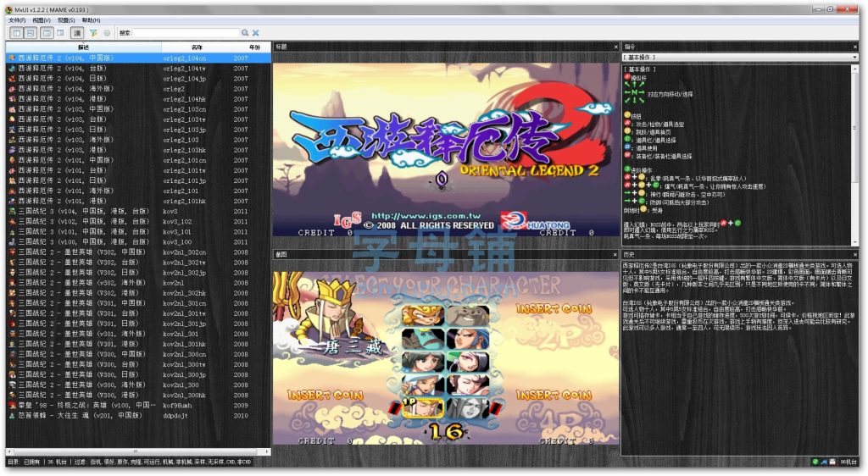This screenshot has width=868, height=476.
Task: Close the 截图 screenshot panel
Action: tap(615, 255)
